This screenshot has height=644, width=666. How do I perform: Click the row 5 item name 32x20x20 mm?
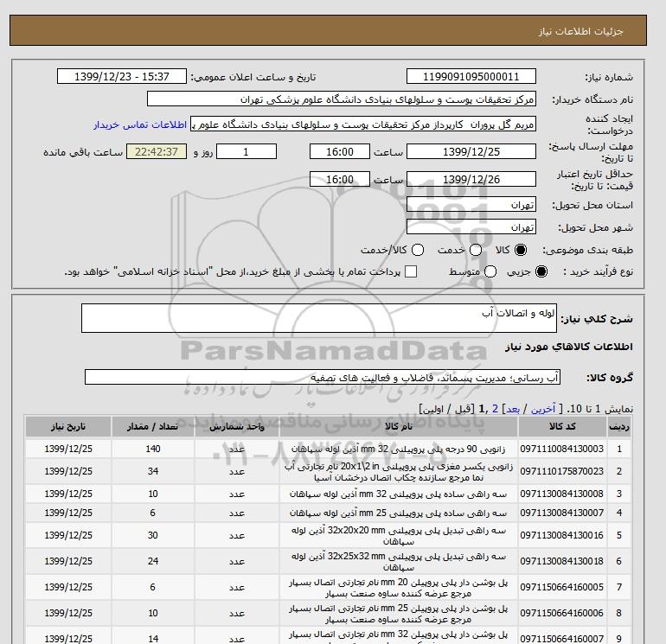coord(399,536)
